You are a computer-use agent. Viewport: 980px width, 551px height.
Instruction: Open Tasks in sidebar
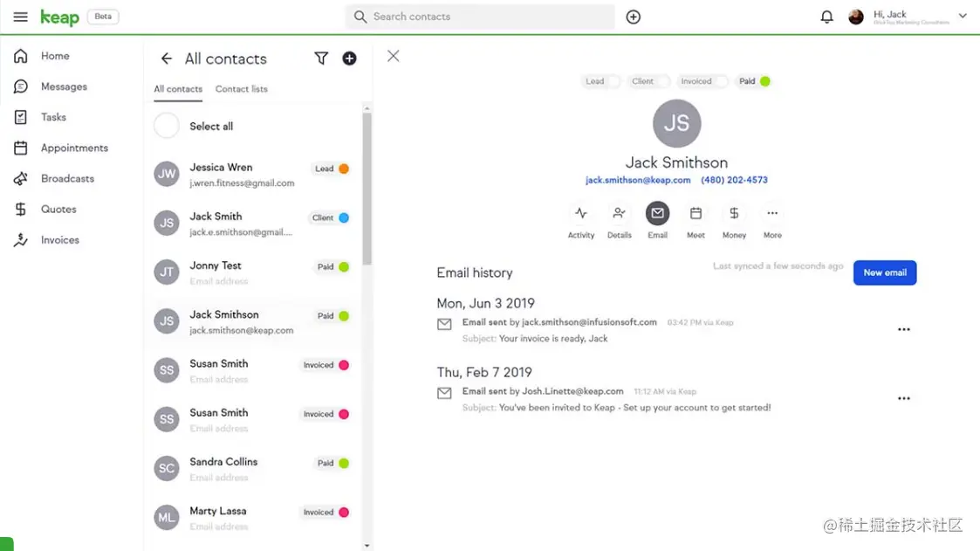pos(53,117)
